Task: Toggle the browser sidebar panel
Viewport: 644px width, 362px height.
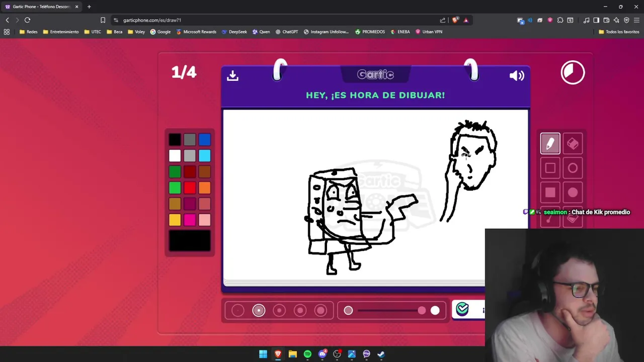Action: coord(596,20)
